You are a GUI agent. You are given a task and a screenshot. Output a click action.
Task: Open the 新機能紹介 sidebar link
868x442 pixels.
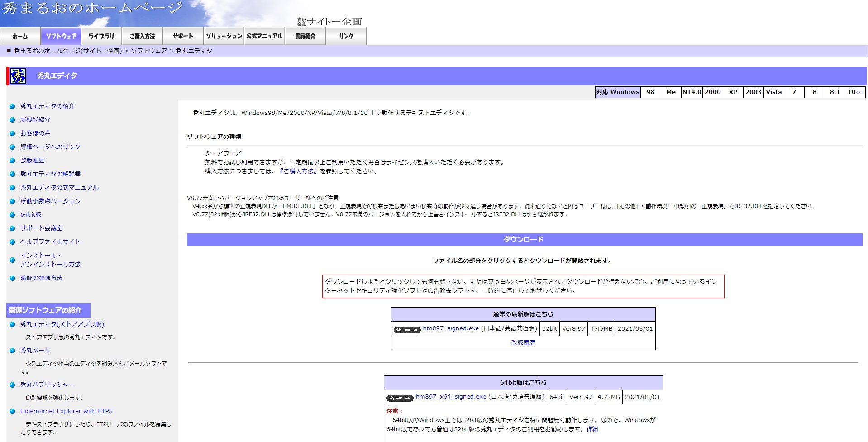point(35,119)
